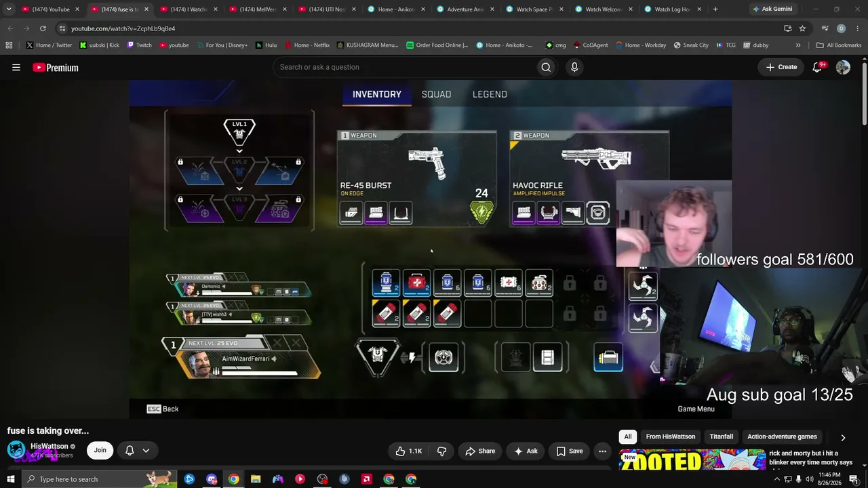Open the Chrome apps grid
The height and width of the screenshot is (488, 868).
pyautogui.click(x=9, y=45)
